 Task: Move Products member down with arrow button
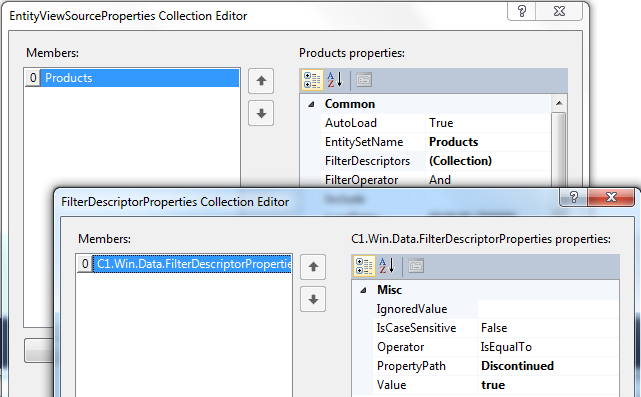261,113
